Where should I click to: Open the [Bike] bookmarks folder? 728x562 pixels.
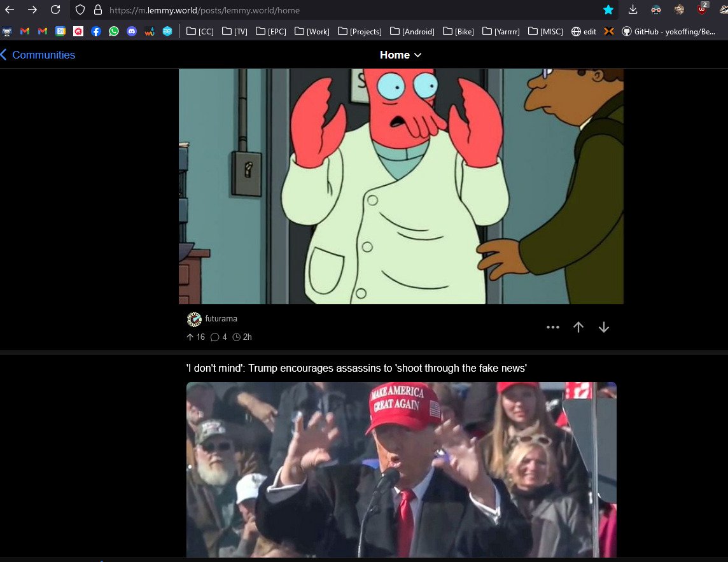(459, 31)
